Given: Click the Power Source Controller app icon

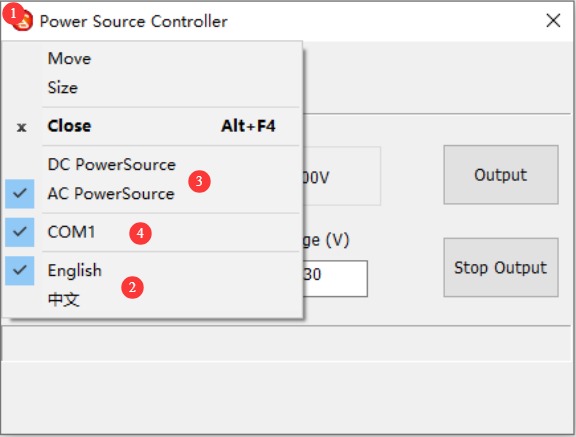Looking at the screenshot, I should 24,21.
